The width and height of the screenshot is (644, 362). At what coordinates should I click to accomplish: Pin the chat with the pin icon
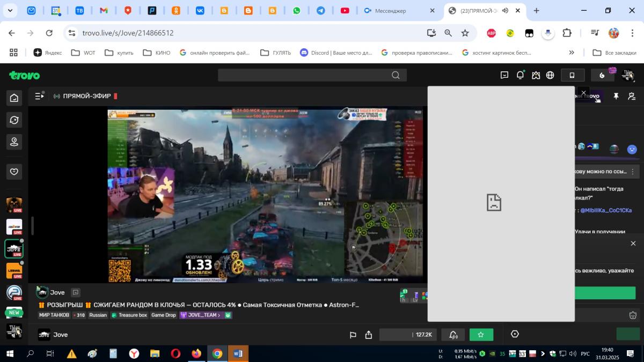point(616,97)
